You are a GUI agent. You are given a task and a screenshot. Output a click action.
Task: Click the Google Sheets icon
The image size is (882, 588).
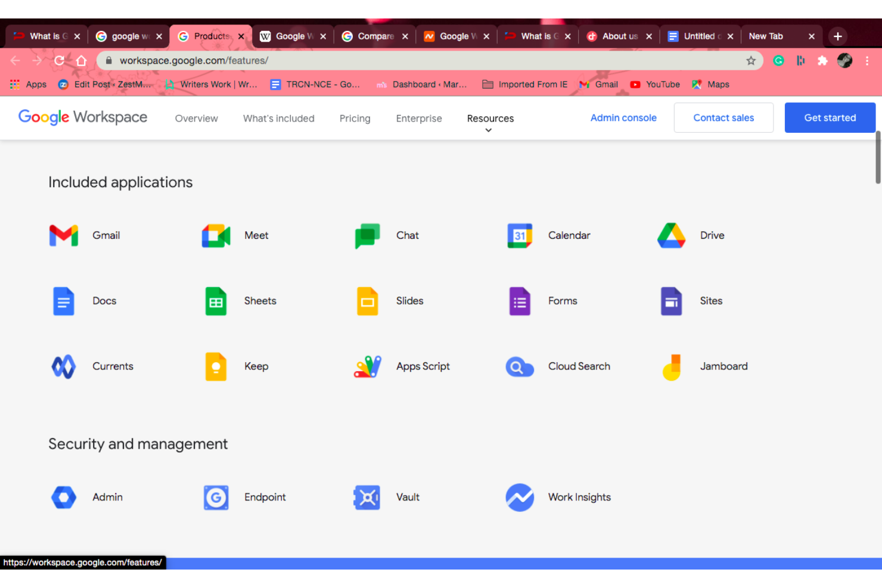point(215,301)
